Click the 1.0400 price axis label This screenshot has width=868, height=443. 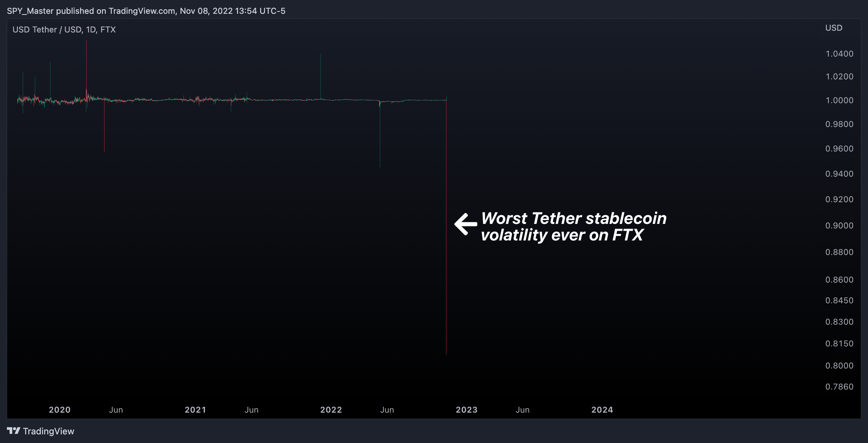tap(839, 54)
